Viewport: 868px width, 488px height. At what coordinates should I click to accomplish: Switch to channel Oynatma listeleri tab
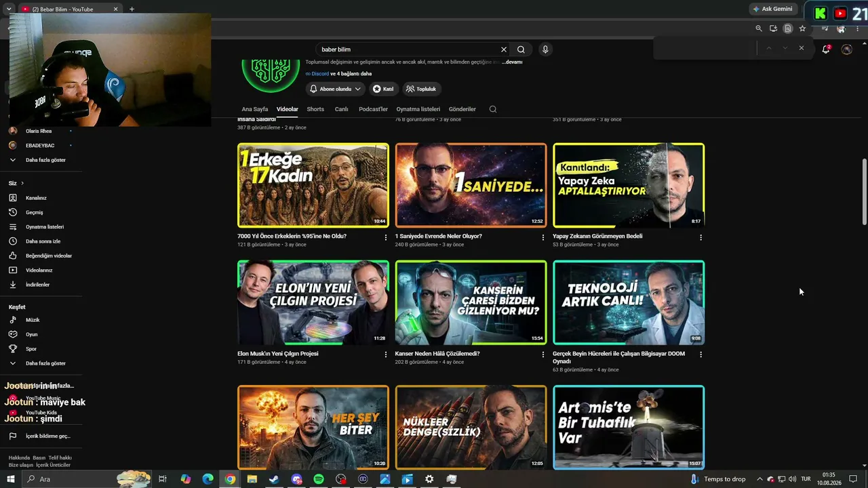tap(418, 109)
